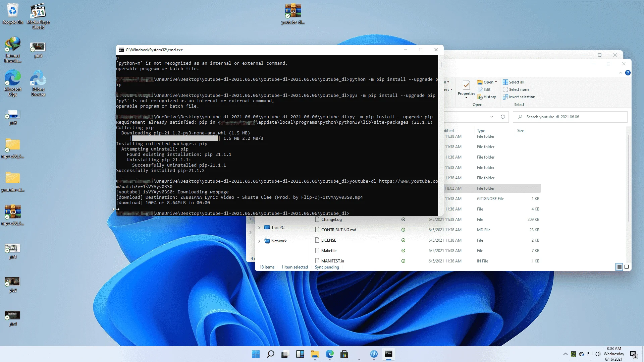This screenshot has width=644, height=362.
Task: Click Select all in Explorer ribbon
Action: [x=514, y=82]
